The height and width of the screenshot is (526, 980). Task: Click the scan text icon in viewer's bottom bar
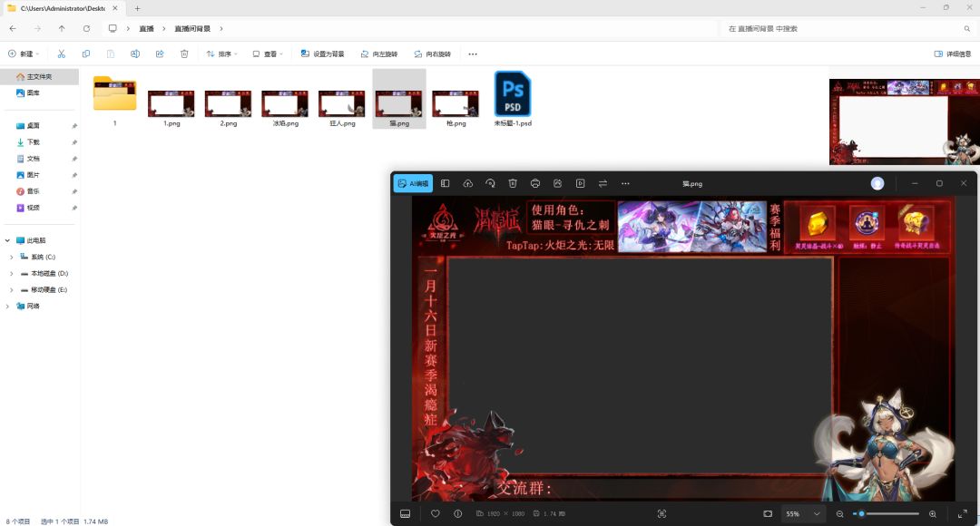(661, 513)
